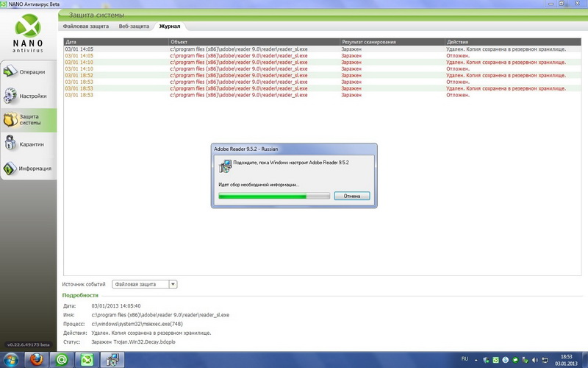
Task: Click the RU language indicator in tray
Action: pyautogui.click(x=465, y=358)
